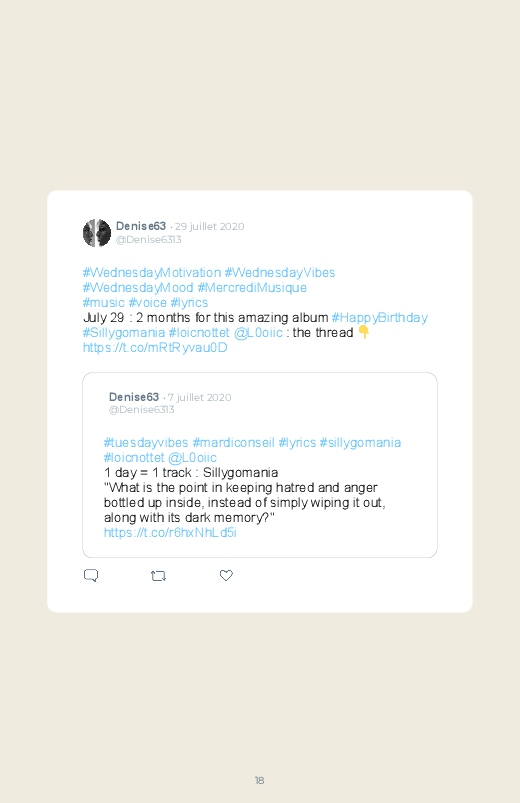Open the #sillygomania hashtag in quoted tweet
Image resolution: width=520 pixels, height=803 pixels.
[x=360, y=442]
